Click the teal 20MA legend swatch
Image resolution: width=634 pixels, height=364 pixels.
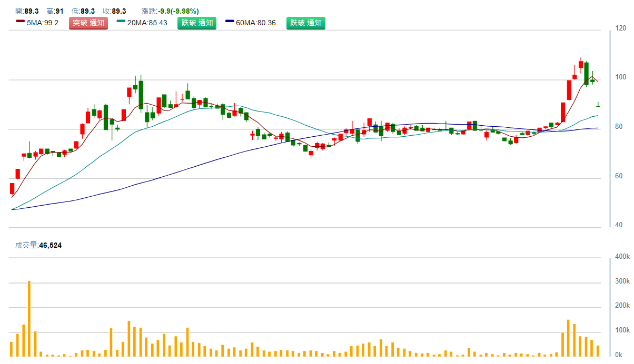(121, 22)
